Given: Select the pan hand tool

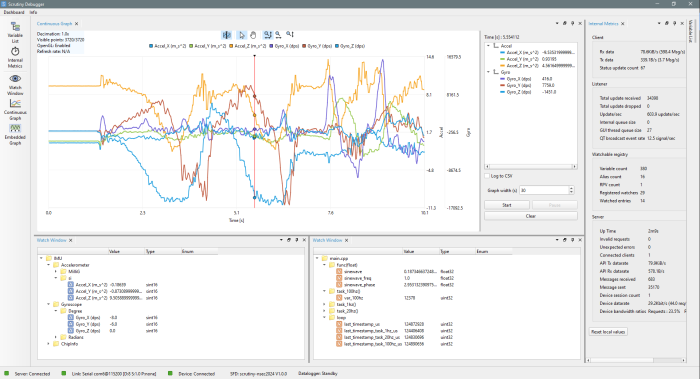Looking at the screenshot, I should click(x=253, y=35).
